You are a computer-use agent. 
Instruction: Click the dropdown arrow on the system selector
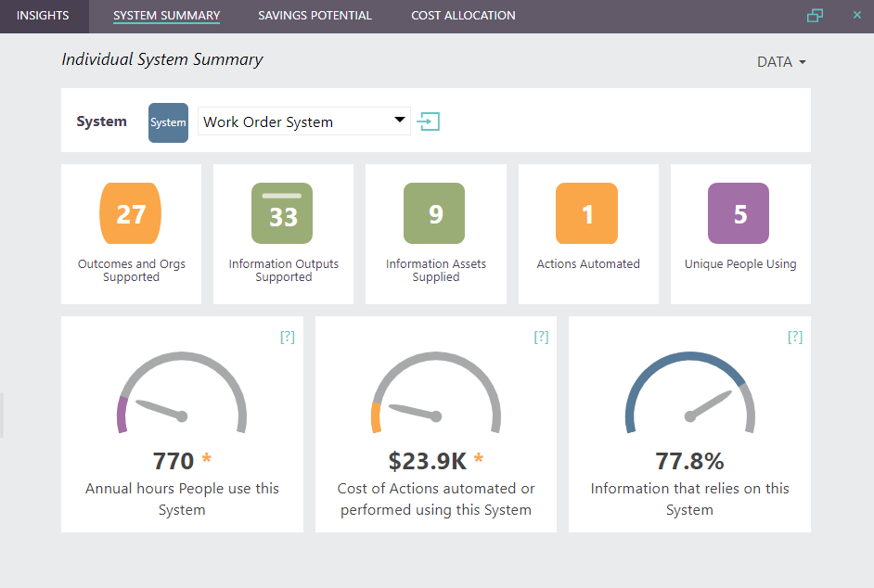click(399, 121)
